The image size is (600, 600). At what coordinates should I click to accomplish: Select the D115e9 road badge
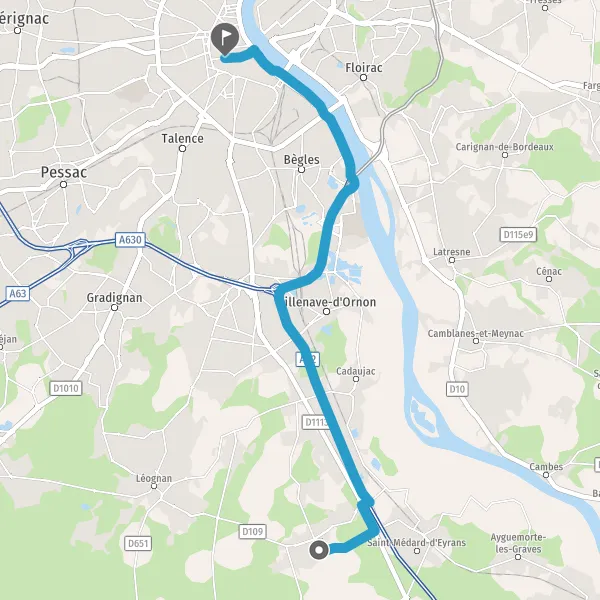pyautogui.click(x=518, y=234)
